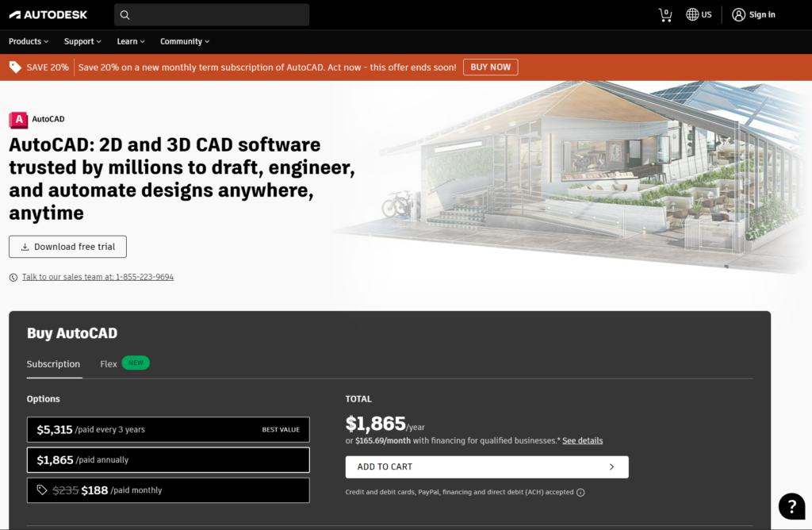Expand the Products dropdown menu
This screenshot has width=812, height=530.
[x=29, y=41]
